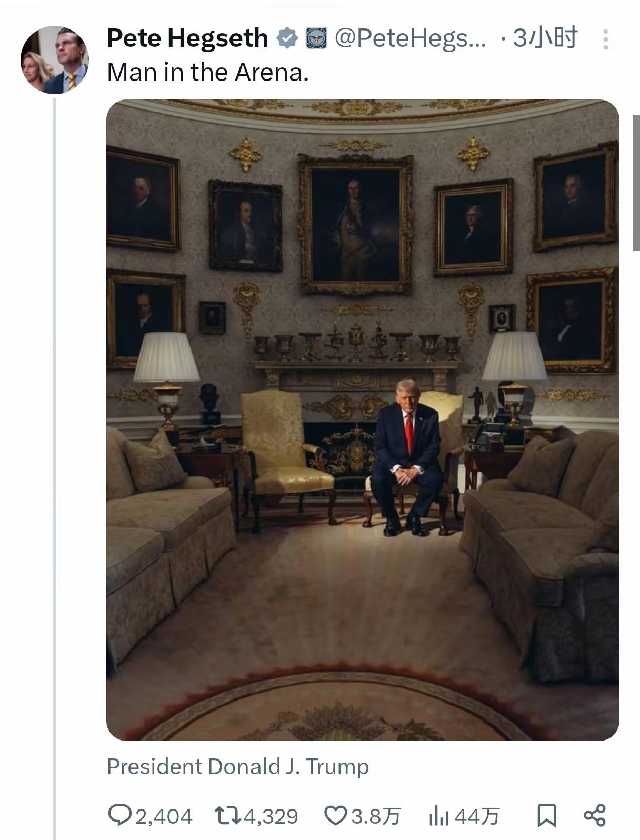Open the @PeteHegs handle link

(x=411, y=38)
